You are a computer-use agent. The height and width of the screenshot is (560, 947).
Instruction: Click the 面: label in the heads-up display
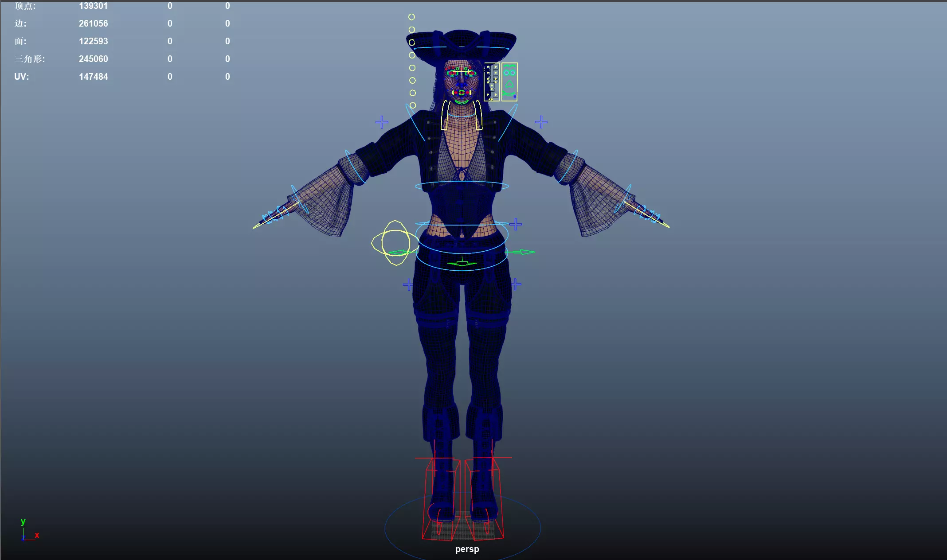point(20,41)
